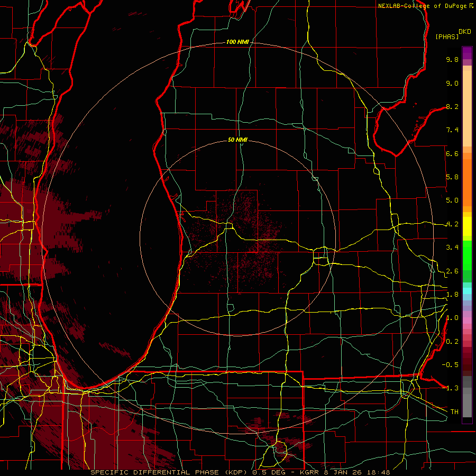Click the 3.4 legend value

(x=452, y=248)
